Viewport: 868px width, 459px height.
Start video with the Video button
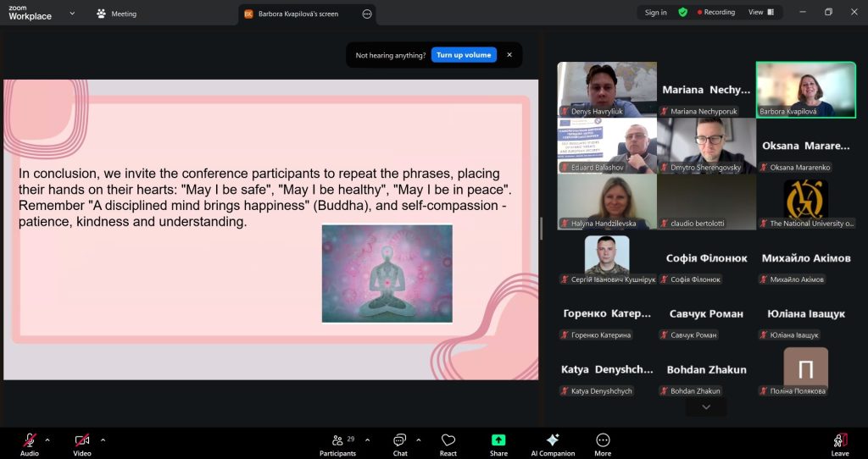point(82,440)
